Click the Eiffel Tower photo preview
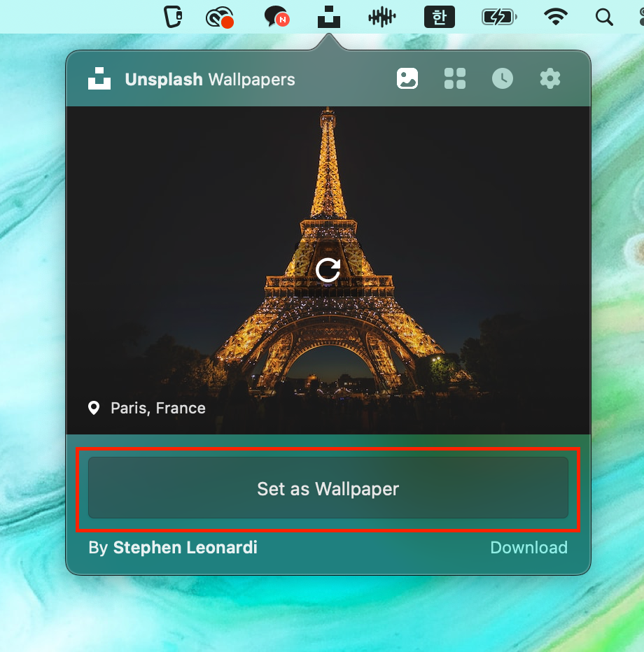 pyautogui.click(x=328, y=270)
